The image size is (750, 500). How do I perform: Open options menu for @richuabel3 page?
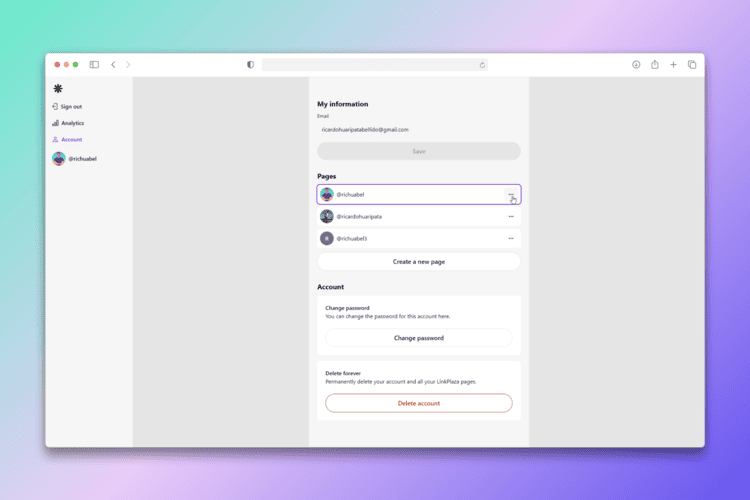click(x=511, y=238)
